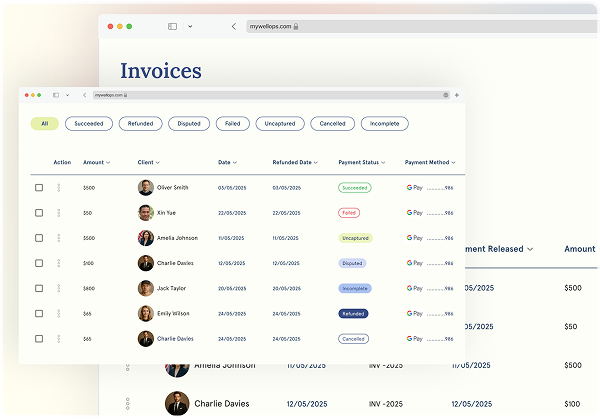Open the action menu for Oliver Smith's invoice
The image size is (600, 419).
pyautogui.click(x=59, y=187)
